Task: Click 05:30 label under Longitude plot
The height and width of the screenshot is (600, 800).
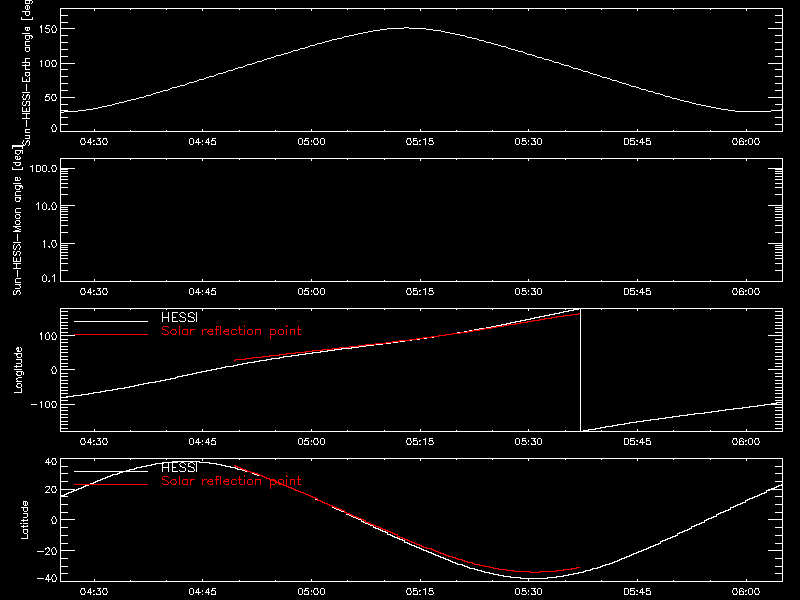Action: click(x=529, y=442)
